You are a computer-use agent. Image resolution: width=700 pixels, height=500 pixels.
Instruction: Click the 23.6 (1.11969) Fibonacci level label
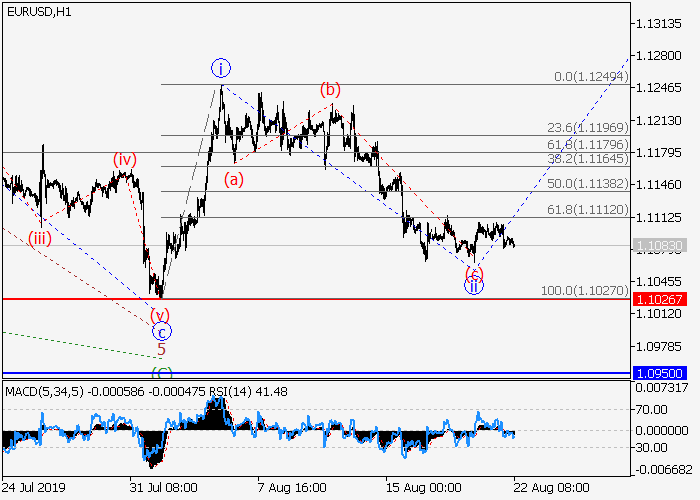tap(587, 128)
